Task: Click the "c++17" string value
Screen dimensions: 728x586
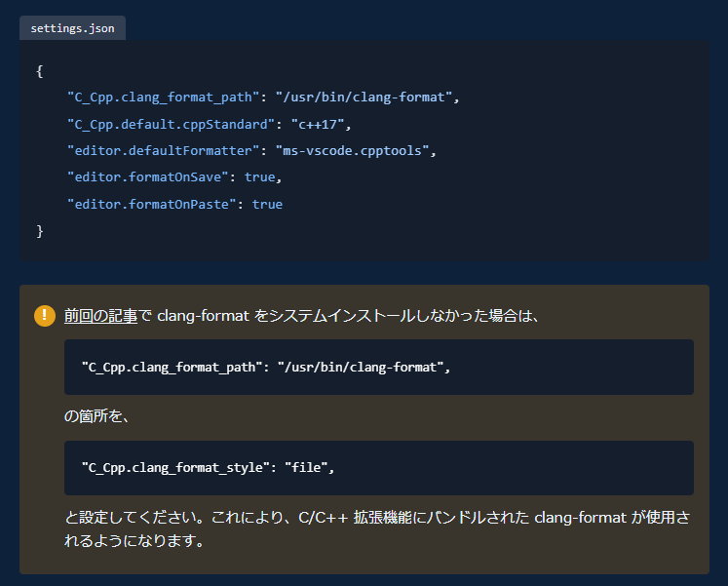Action: point(316,124)
